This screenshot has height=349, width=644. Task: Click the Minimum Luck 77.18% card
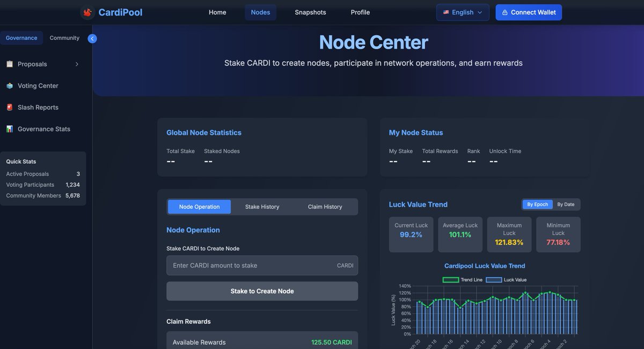(x=558, y=235)
